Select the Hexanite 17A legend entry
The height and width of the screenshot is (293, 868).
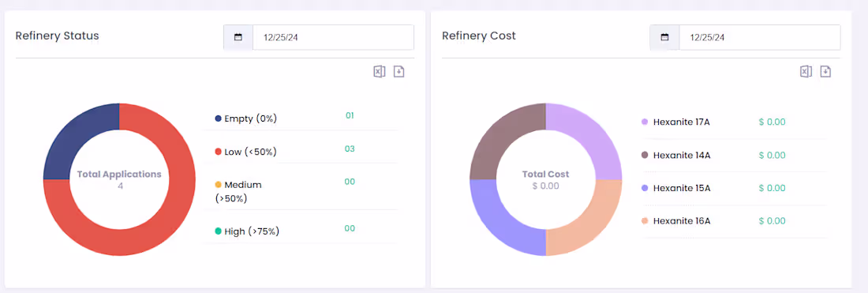(x=675, y=122)
